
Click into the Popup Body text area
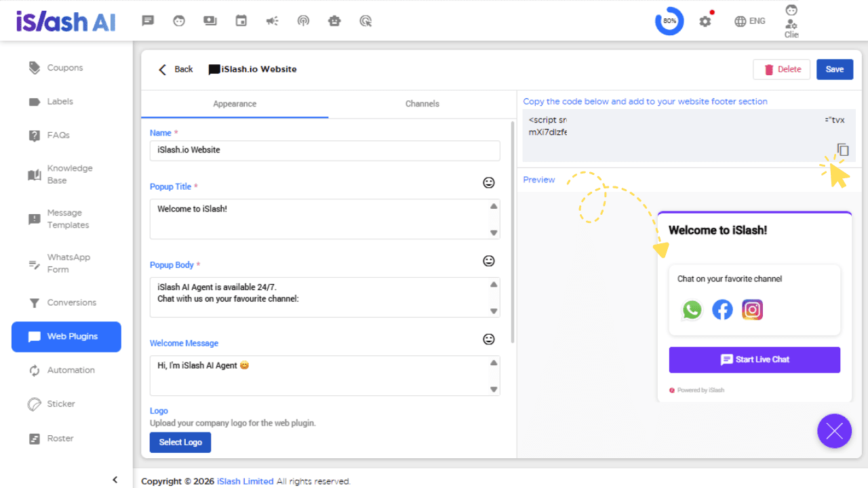click(325, 298)
